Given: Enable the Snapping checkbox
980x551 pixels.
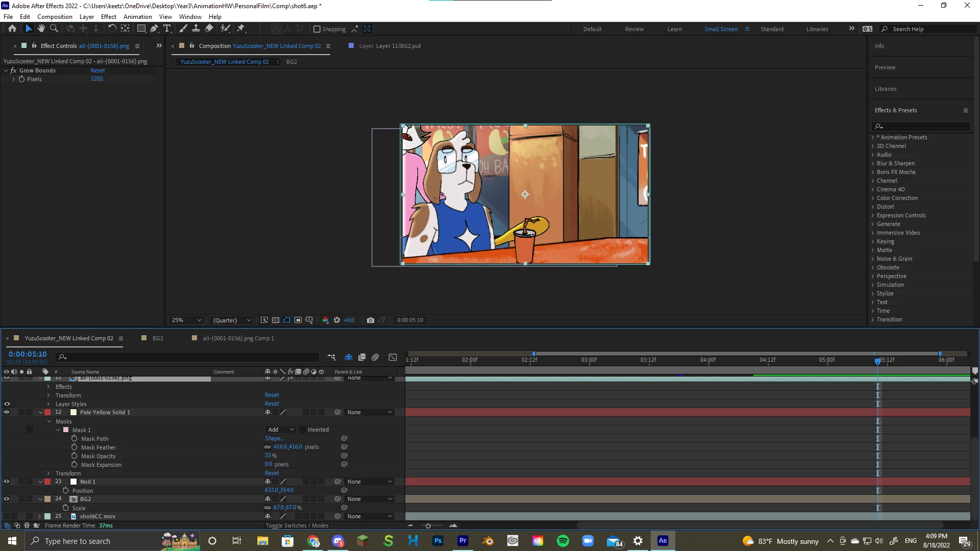Looking at the screenshot, I should tap(317, 29).
